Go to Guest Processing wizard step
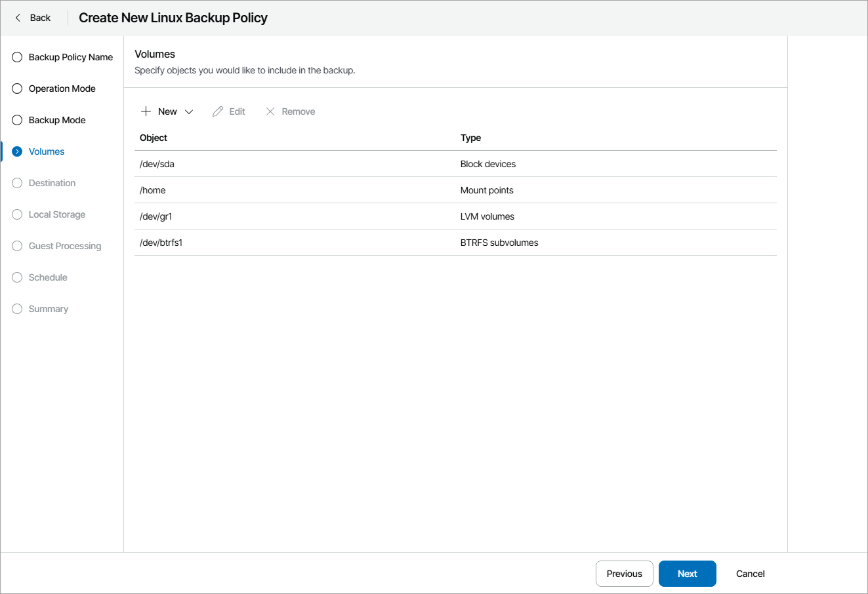This screenshot has height=594, width=868. click(x=64, y=246)
